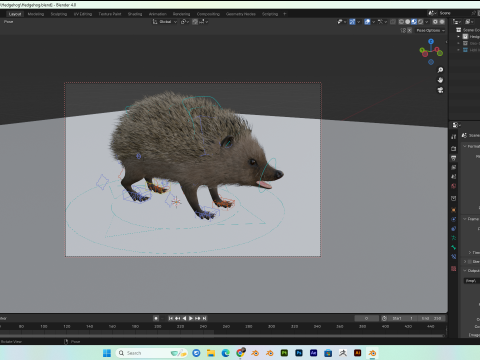This screenshot has width=480, height=360.
Task: Open the pivot point dropdown
Action: coord(185,22)
